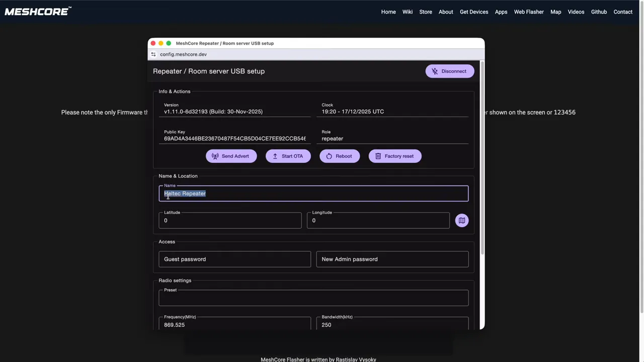This screenshot has width=644, height=362.
Task: Click the Clock value 19:20 - 17/12/2025 UTC
Action: 353,112
